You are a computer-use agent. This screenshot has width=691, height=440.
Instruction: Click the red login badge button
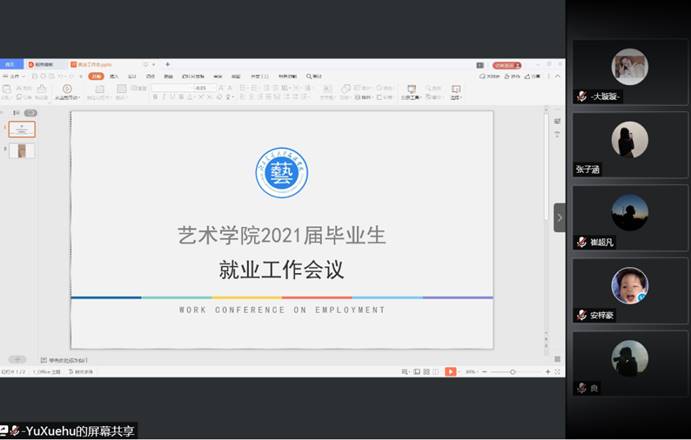(x=507, y=65)
